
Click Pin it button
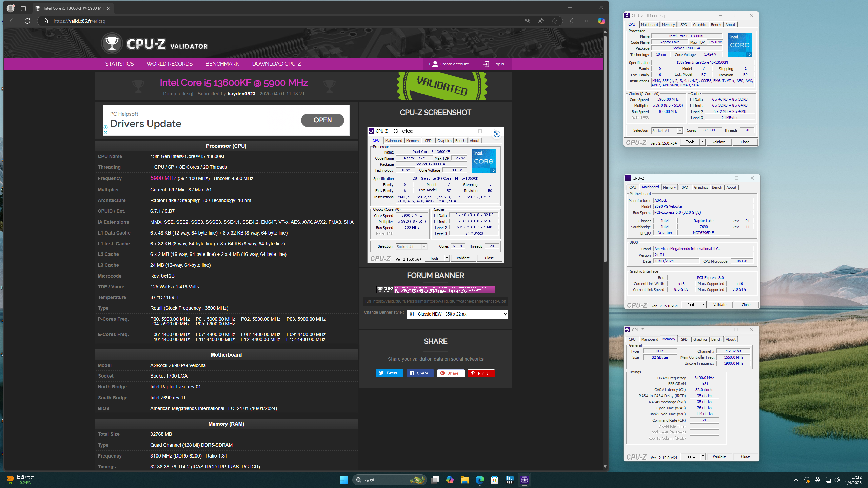[481, 373]
